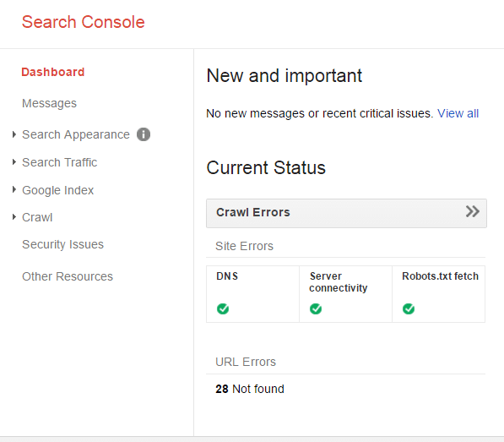Image resolution: width=504 pixels, height=442 pixels.
Task: Click the Search Console logo link
Action: pos(84,22)
